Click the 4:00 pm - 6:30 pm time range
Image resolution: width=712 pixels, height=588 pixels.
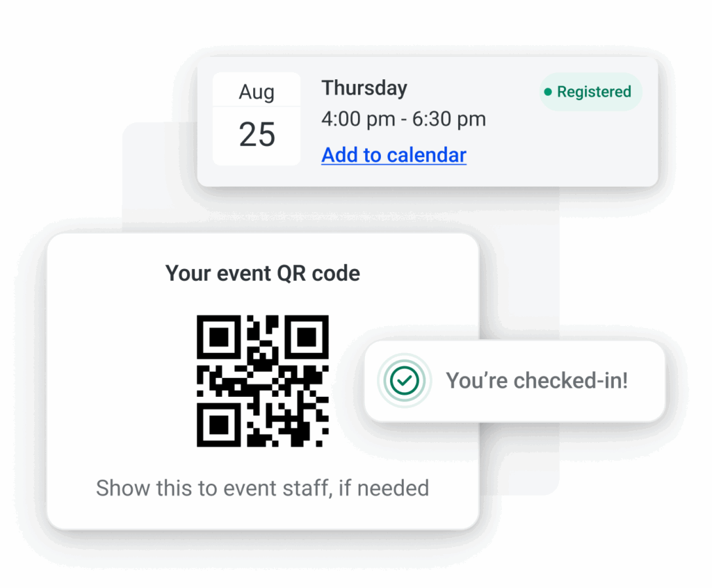point(403,119)
